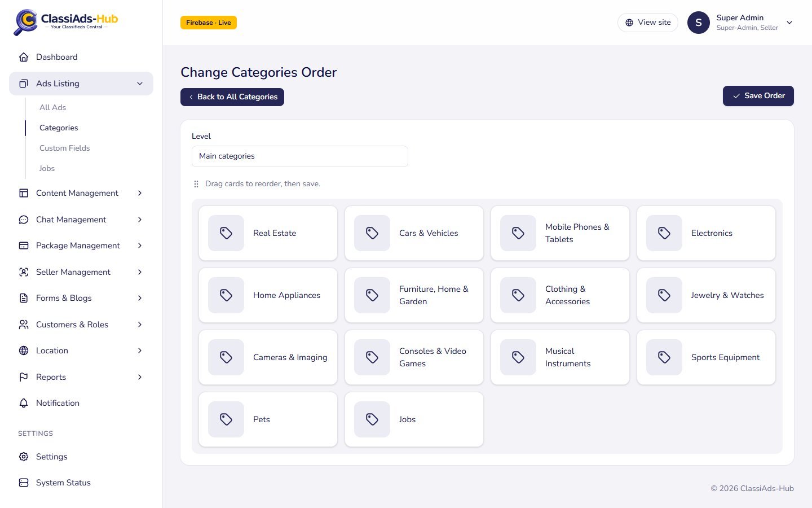
Task: Expand the Chat Management chevron
Action: coord(140,220)
